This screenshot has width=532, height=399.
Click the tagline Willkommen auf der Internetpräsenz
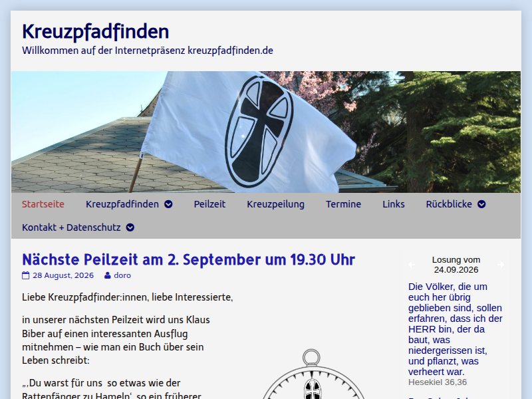(x=148, y=51)
